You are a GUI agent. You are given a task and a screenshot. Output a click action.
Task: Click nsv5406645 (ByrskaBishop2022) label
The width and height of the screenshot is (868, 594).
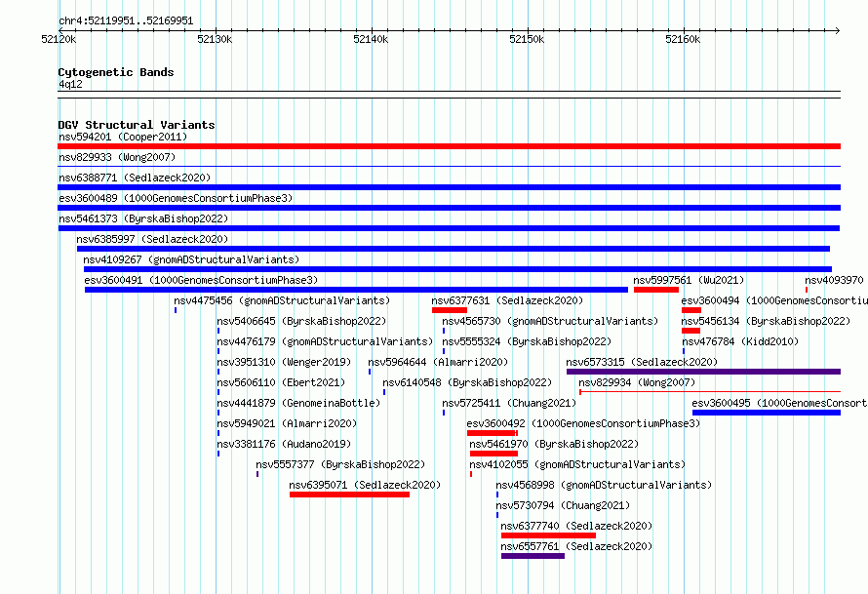301,321
